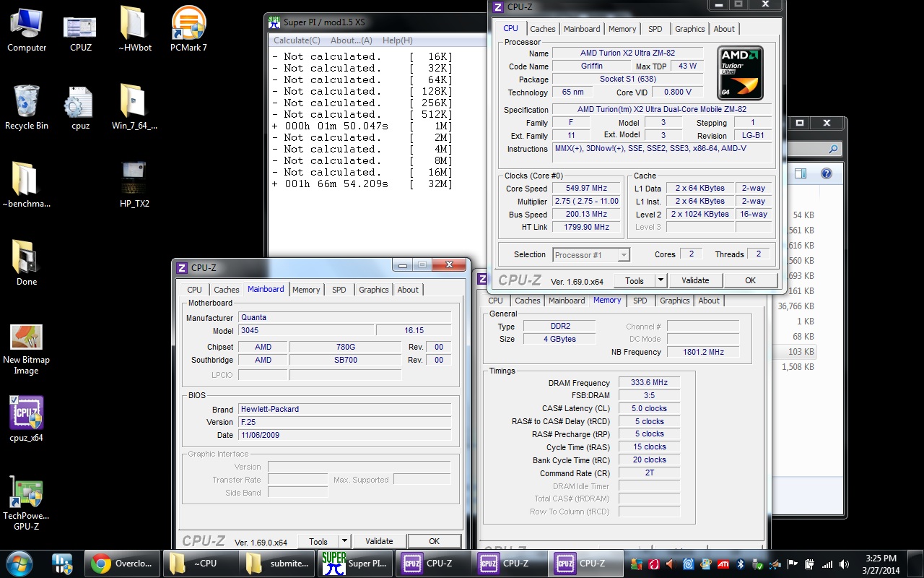Launch PCMark 7 from desktop

coord(188,30)
